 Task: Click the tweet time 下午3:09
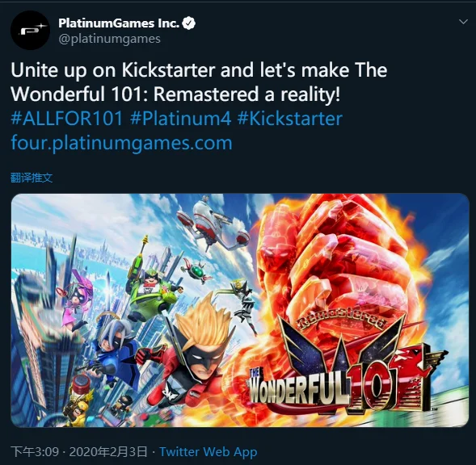(35, 452)
